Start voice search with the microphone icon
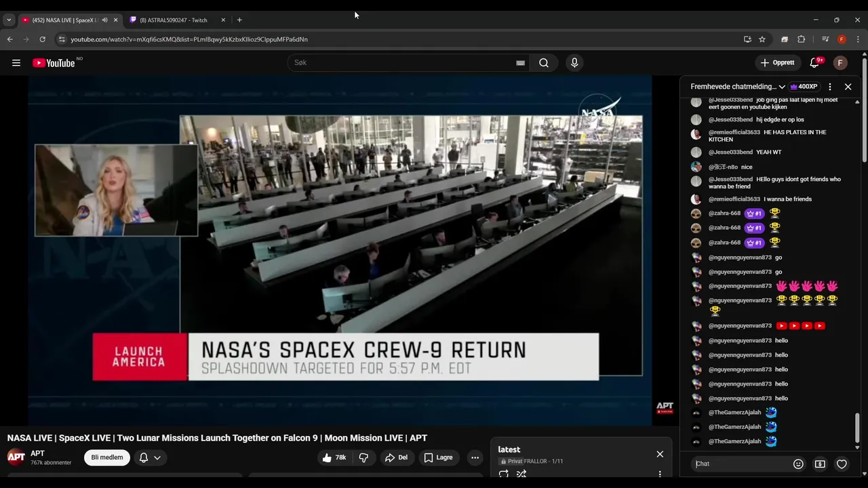This screenshot has width=868, height=488. click(574, 63)
